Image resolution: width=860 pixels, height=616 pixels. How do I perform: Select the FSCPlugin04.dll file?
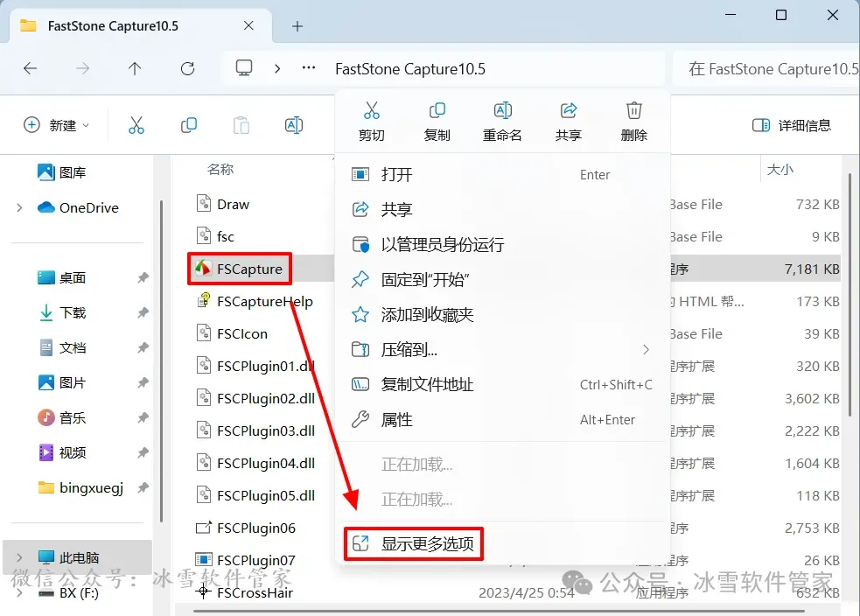[255, 463]
